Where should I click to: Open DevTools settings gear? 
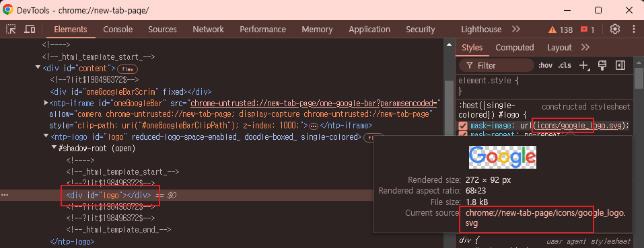614,29
